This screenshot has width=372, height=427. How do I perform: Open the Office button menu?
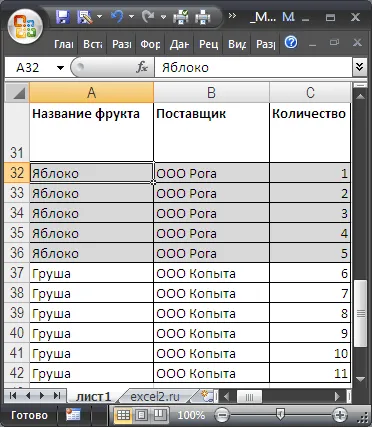[x=25, y=26]
